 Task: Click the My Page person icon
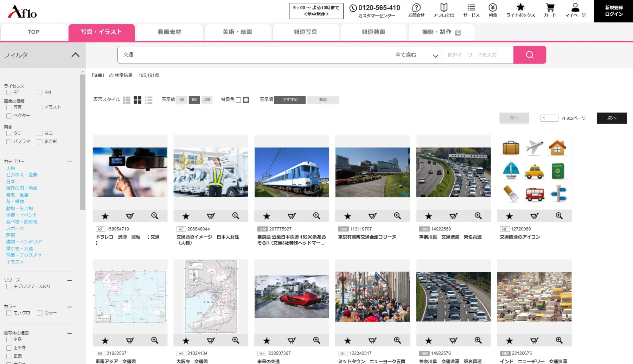click(575, 7)
